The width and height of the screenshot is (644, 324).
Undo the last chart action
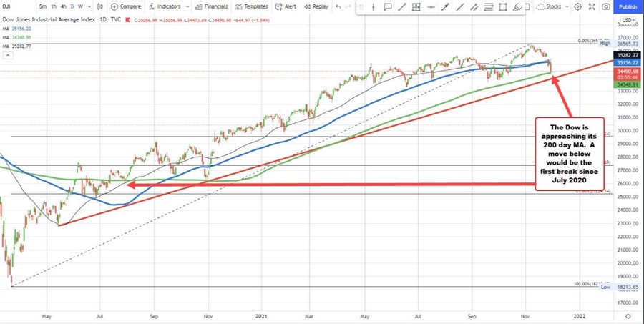(x=338, y=6)
